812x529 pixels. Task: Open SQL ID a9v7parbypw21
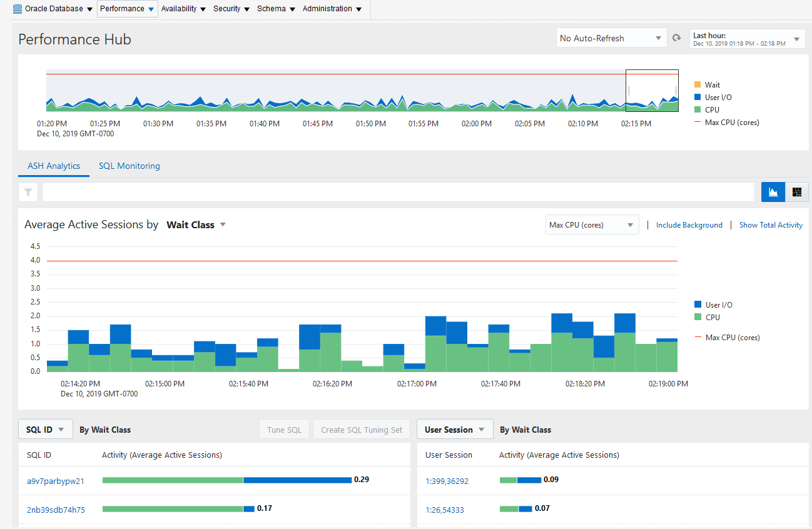pyautogui.click(x=56, y=481)
